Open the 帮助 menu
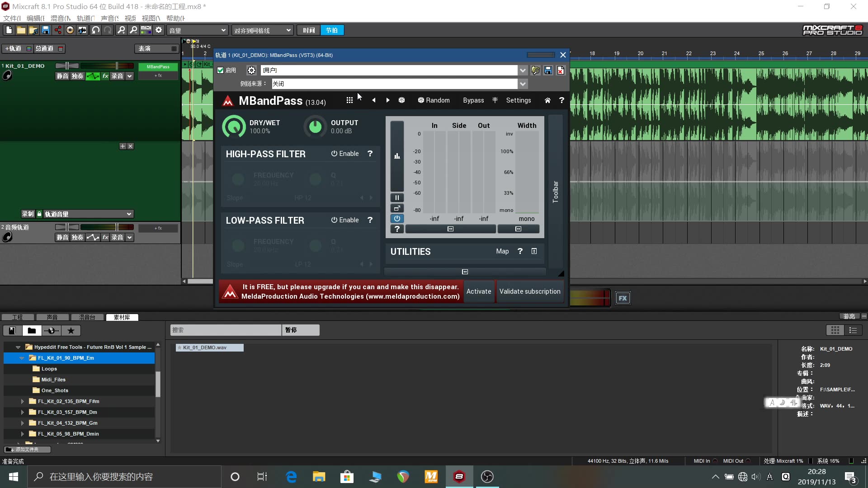This screenshot has height=488, width=868. pyautogui.click(x=176, y=18)
